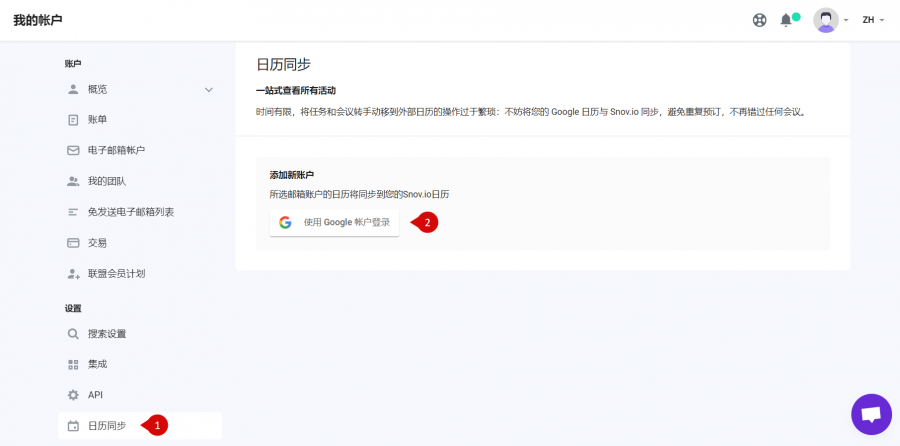
Task: Click the 搜索设置 magnifier icon
Action: click(x=73, y=334)
